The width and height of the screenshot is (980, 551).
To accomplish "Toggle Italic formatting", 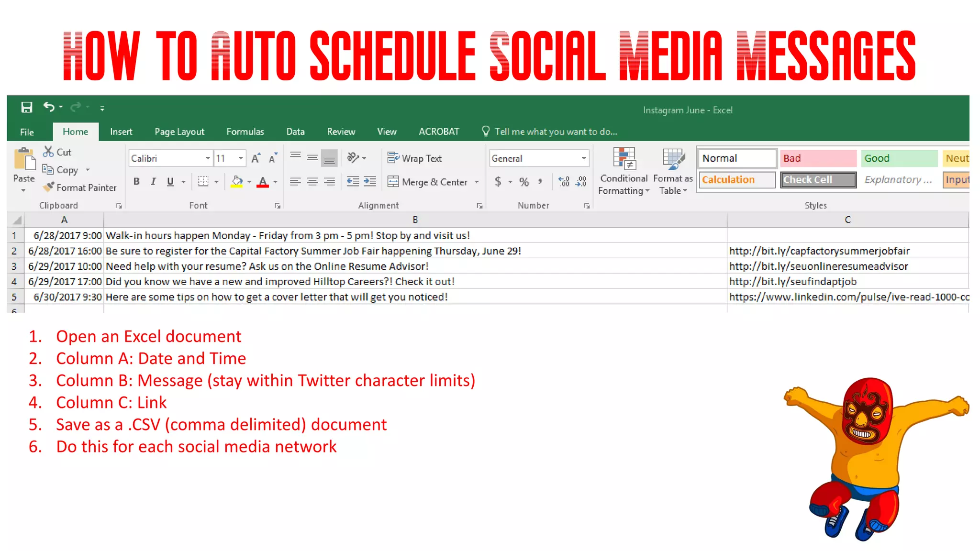I will 153,181.
